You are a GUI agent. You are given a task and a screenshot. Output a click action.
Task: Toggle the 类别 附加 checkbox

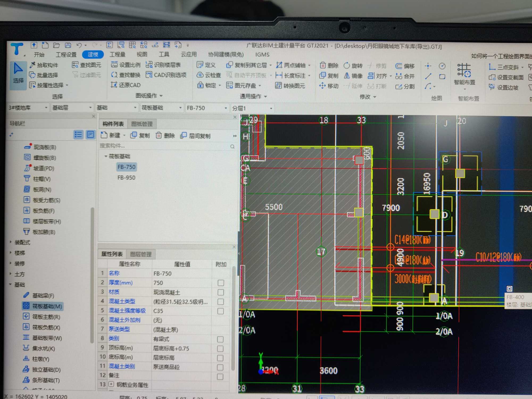tap(220, 339)
